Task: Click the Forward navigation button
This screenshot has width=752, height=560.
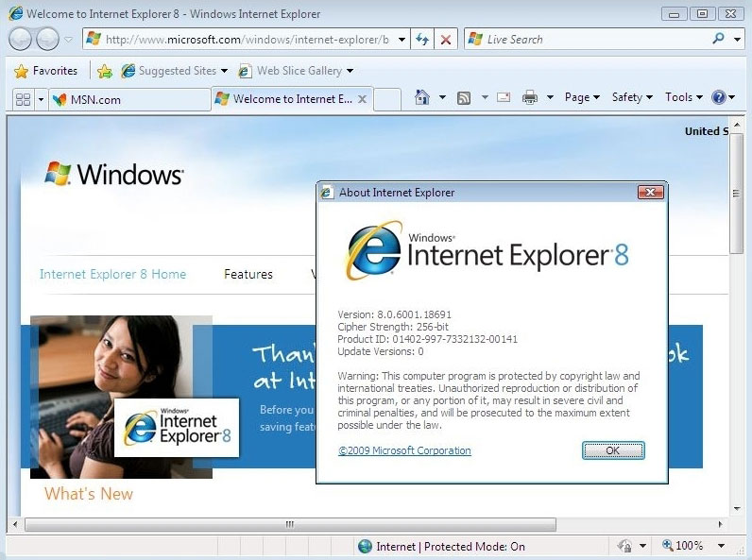Action: [48, 40]
